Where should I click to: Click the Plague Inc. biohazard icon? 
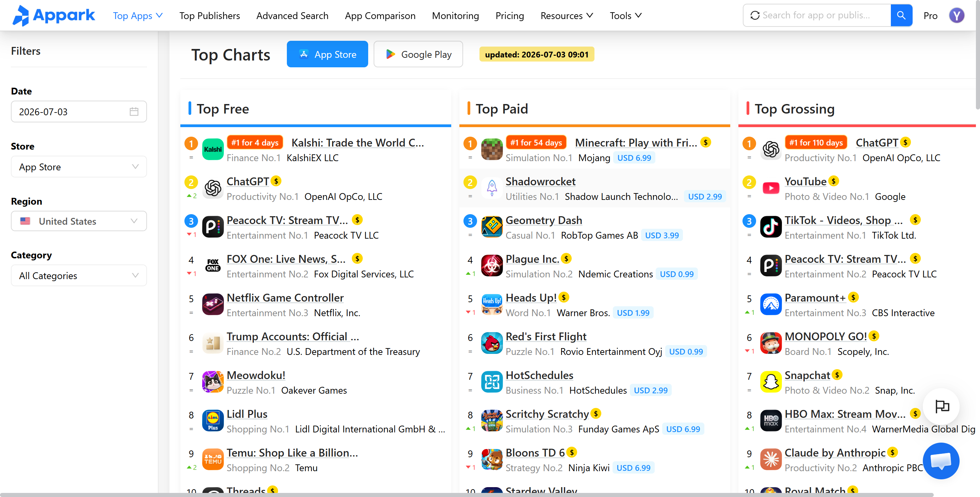[x=491, y=265]
